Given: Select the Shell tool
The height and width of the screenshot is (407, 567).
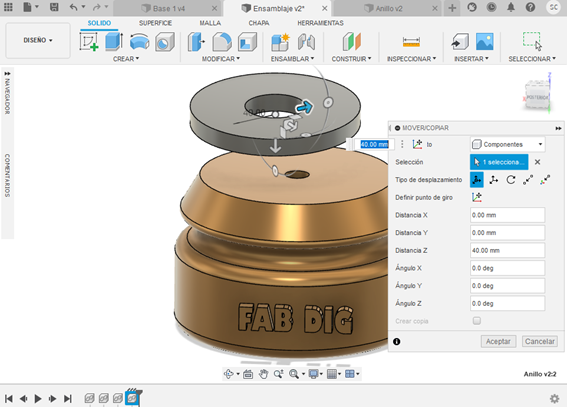Looking at the screenshot, I should tap(247, 42).
